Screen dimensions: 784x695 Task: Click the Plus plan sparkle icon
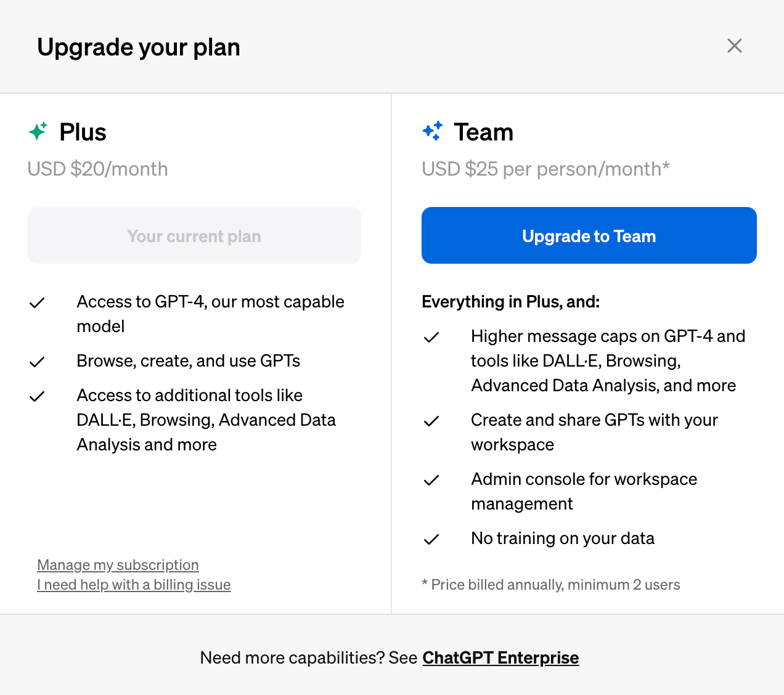tap(38, 131)
